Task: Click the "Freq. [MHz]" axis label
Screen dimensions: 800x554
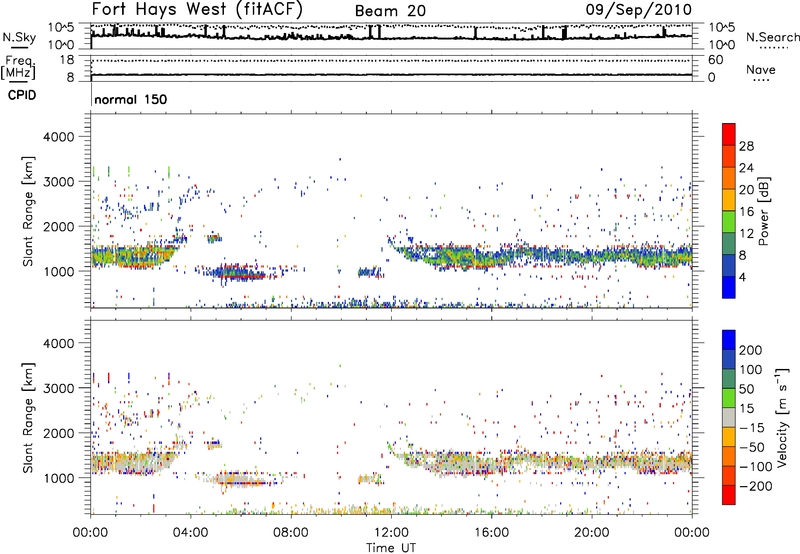Action: 18,67
